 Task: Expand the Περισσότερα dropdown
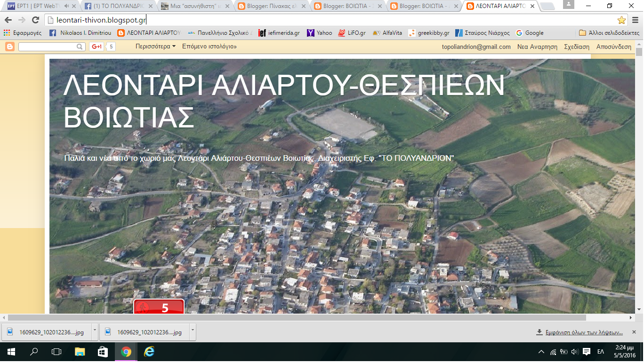pos(155,47)
